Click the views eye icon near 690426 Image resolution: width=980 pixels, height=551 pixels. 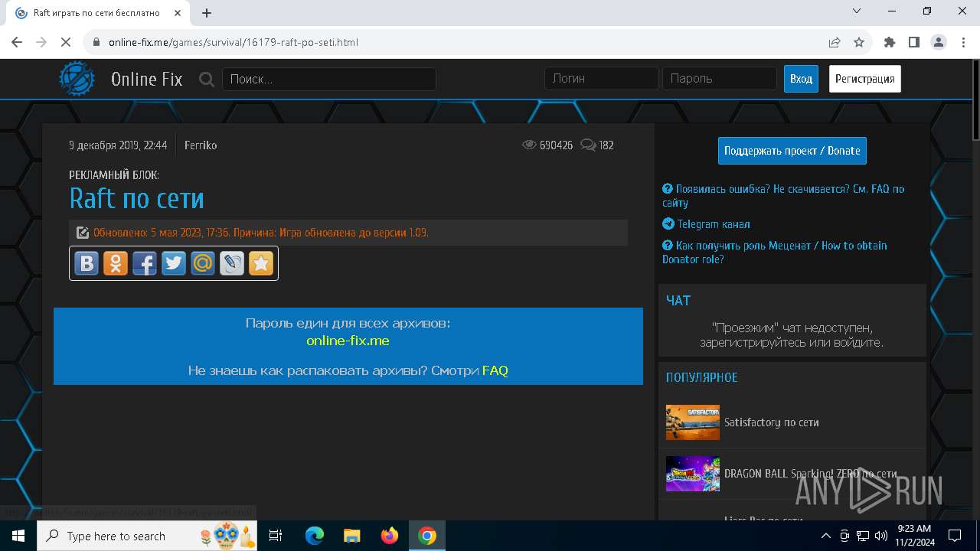529,145
